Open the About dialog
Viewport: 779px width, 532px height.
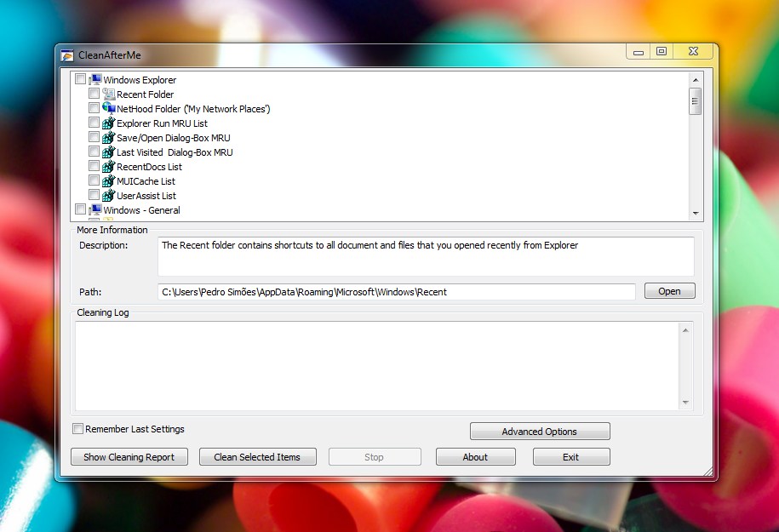coord(475,457)
